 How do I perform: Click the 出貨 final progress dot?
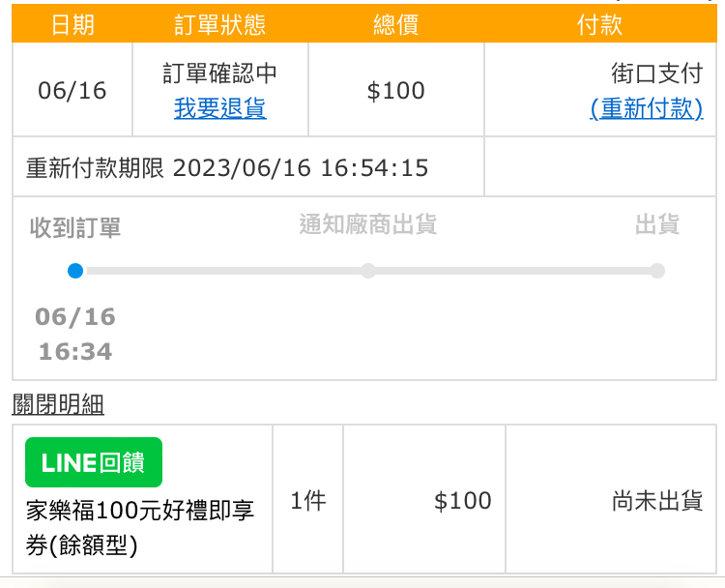click(x=657, y=271)
